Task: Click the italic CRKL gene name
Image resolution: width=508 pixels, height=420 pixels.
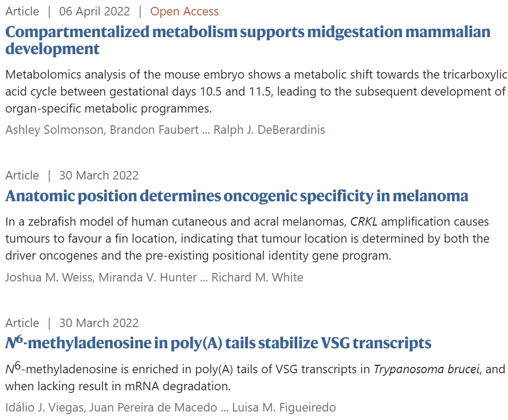Action: pyautogui.click(x=364, y=221)
